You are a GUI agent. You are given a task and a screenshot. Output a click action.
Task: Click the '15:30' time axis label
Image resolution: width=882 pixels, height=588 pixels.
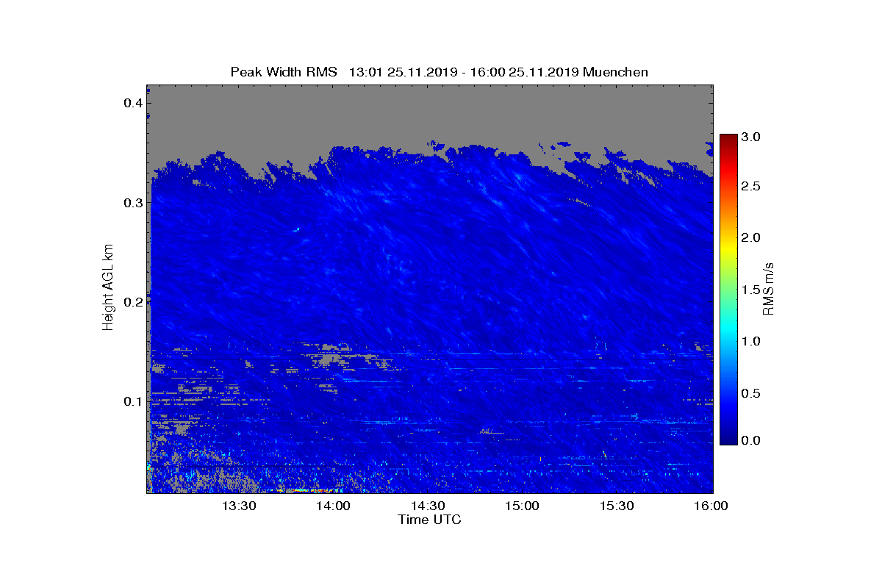coord(617,506)
